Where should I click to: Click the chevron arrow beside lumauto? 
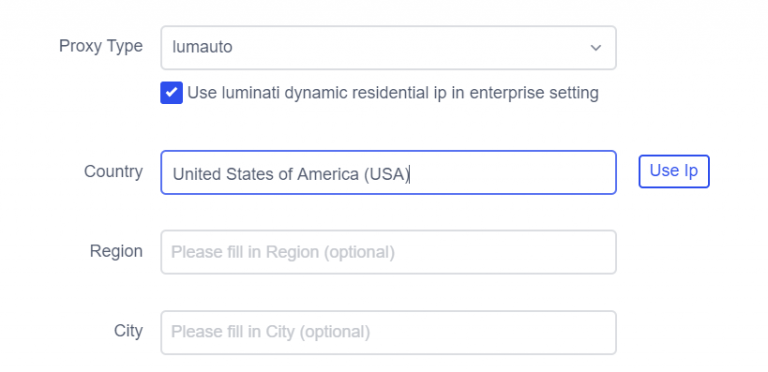(x=595, y=48)
